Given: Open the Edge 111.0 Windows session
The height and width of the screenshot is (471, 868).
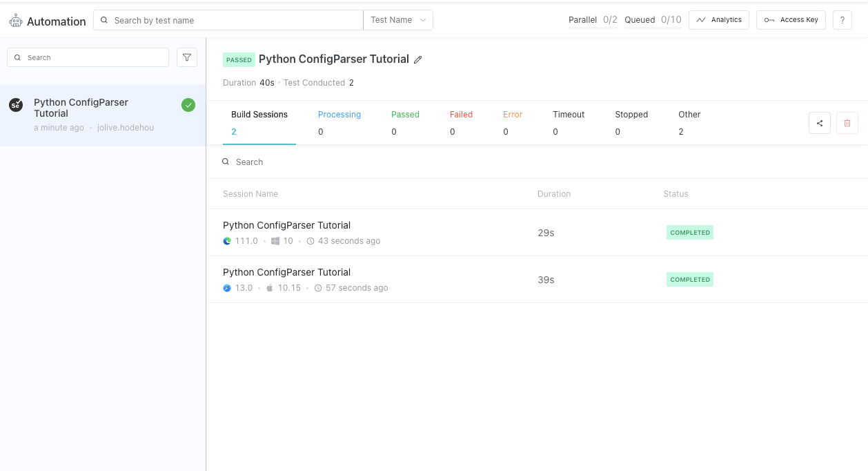Looking at the screenshot, I should click(x=286, y=226).
